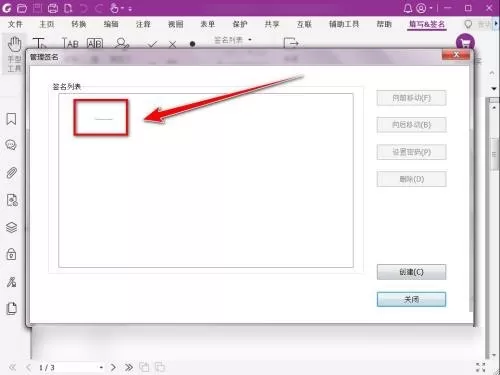
Task: Click the page number field showing 1 / 3
Action: [70, 367]
